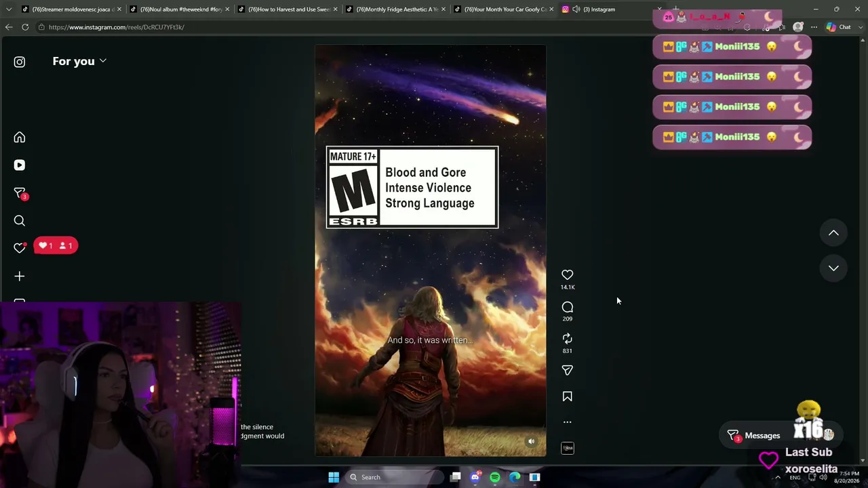The height and width of the screenshot is (488, 868).
Task: Go back in the browser
Action: 9,27
